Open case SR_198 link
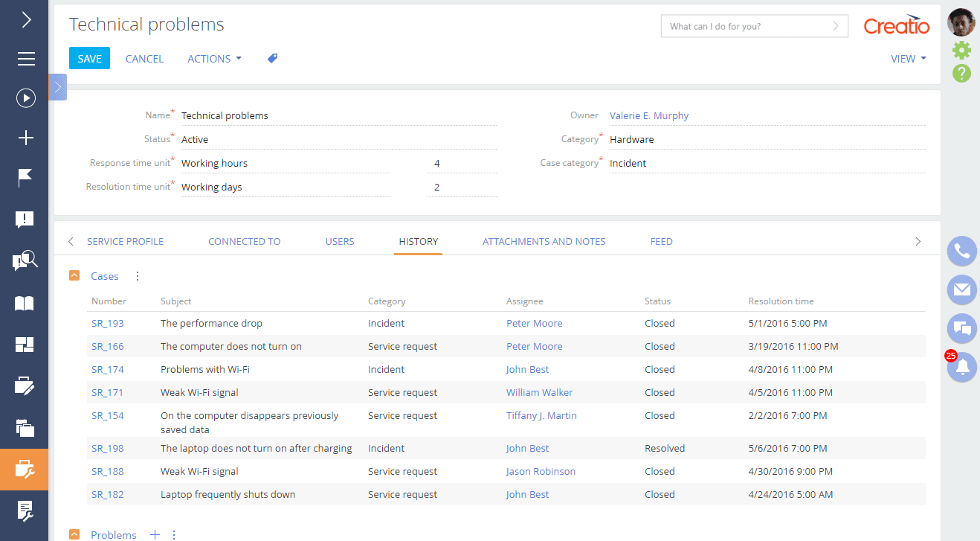 [108, 448]
